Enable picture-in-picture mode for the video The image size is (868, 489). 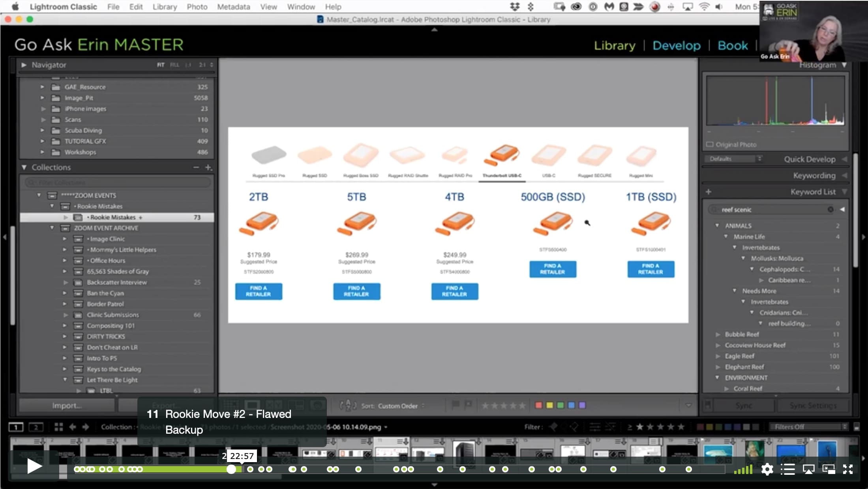click(x=829, y=469)
